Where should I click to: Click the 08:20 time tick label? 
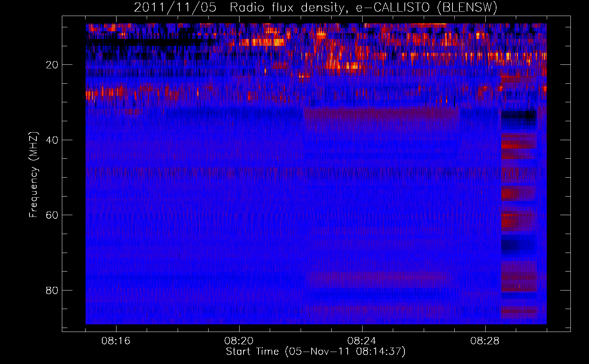[239, 341]
